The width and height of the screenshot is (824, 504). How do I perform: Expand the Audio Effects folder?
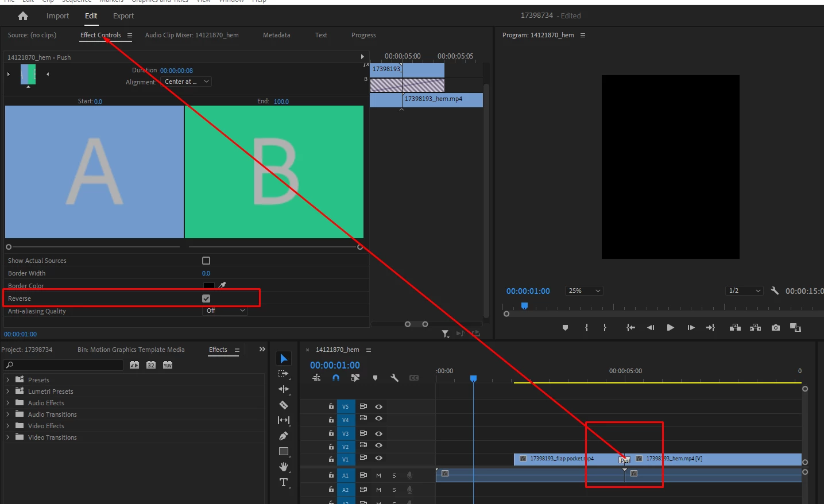pos(7,403)
